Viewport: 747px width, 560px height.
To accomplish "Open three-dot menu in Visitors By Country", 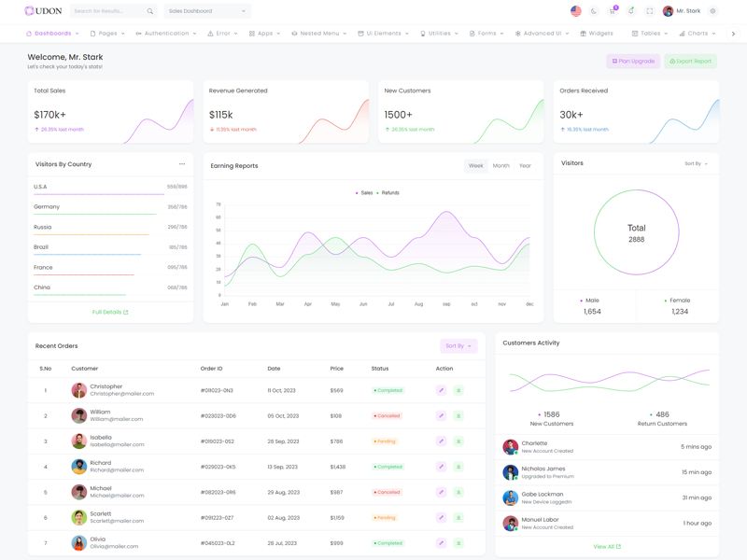I will [182, 164].
